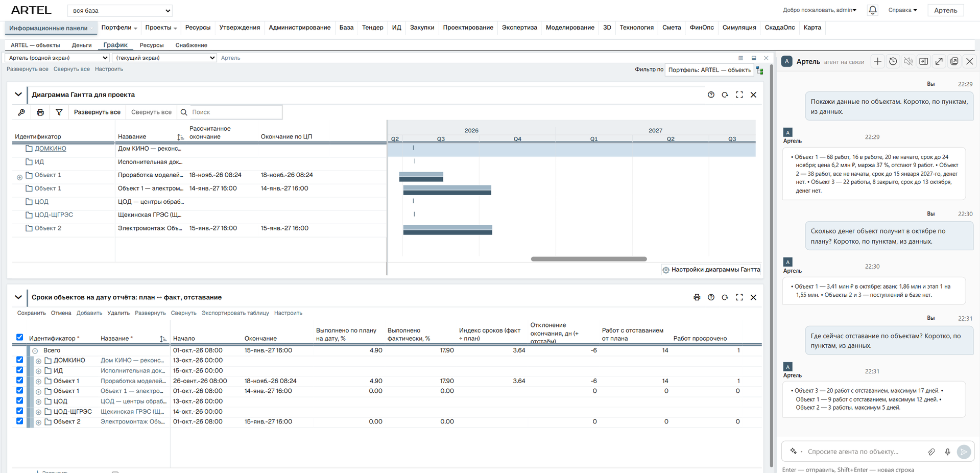Viewport: 980px width, 473px height.
Task: Open the Gantt filter funnel
Action: [59, 112]
